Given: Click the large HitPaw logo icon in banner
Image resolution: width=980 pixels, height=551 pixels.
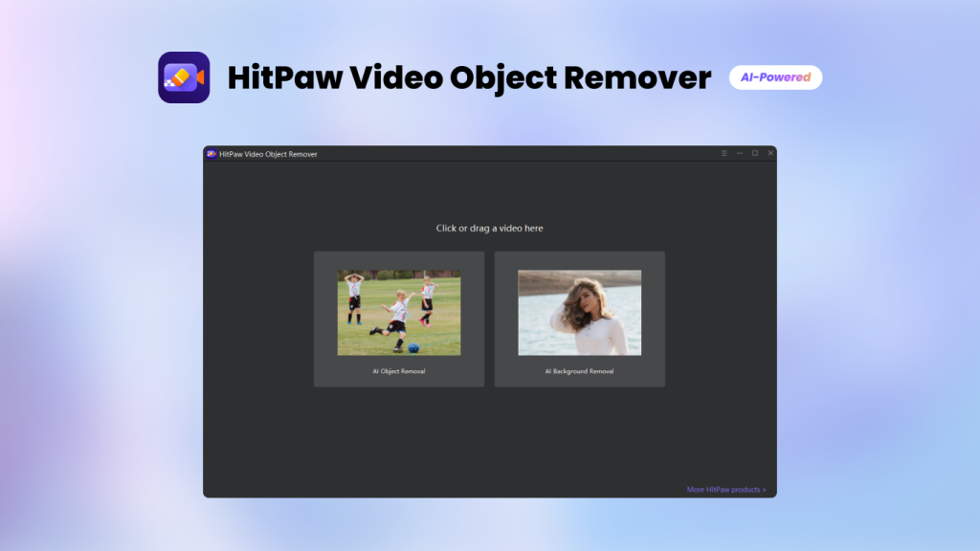Looking at the screenshot, I should (184, 77).
